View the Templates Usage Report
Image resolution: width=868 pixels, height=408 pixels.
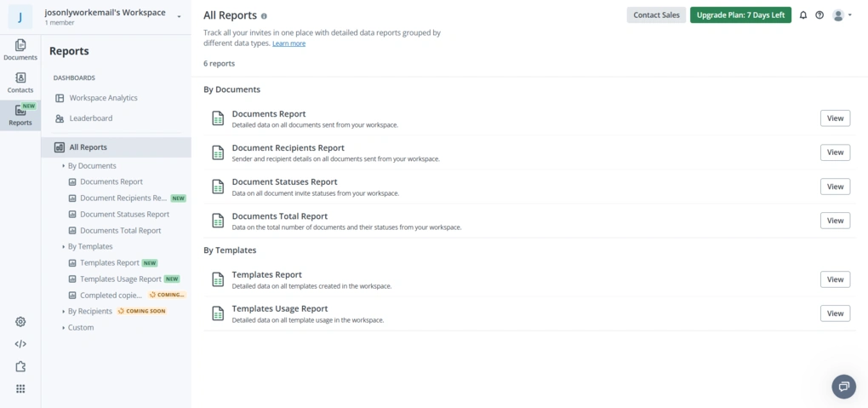pyautogui.click(x=835, y=313)
